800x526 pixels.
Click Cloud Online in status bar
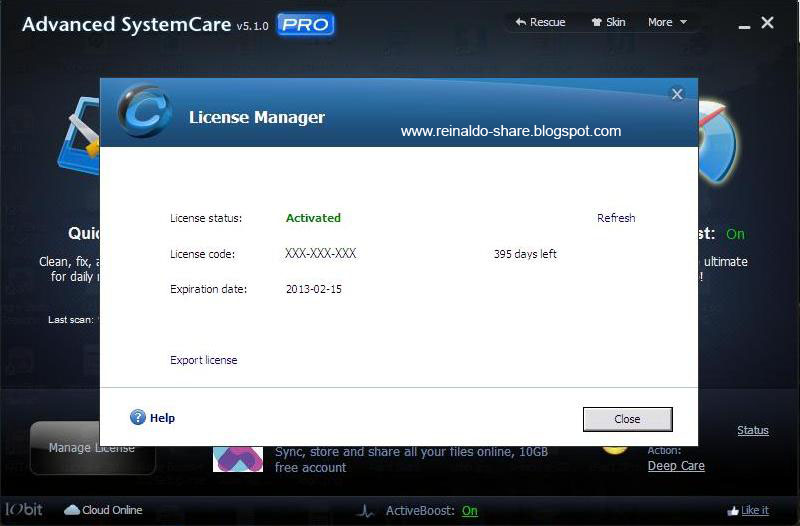(103, 510)
